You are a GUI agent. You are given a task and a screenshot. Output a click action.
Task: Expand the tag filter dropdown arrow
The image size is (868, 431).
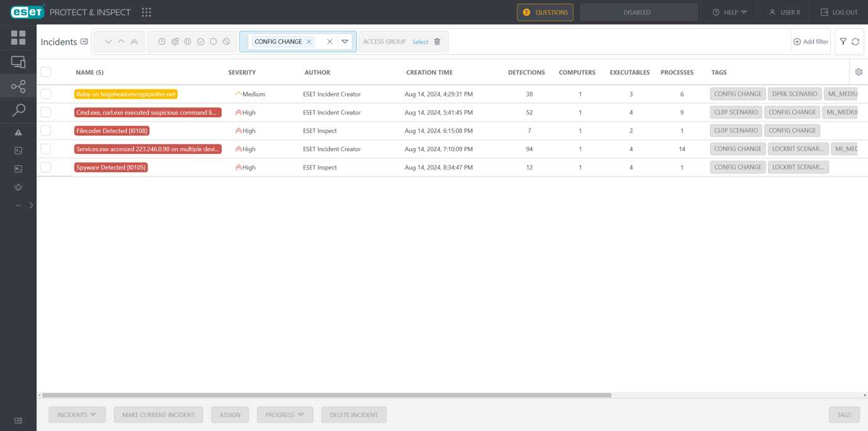[345, 42]
